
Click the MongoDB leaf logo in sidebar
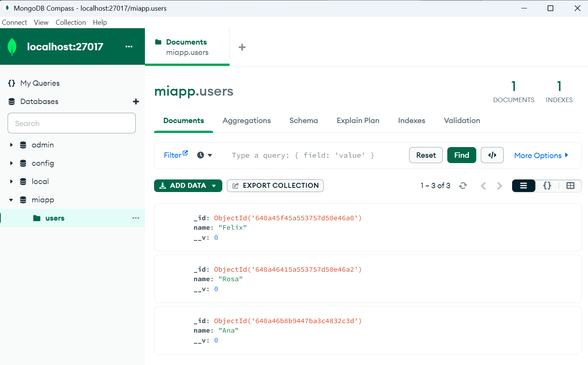click(12, 47)
